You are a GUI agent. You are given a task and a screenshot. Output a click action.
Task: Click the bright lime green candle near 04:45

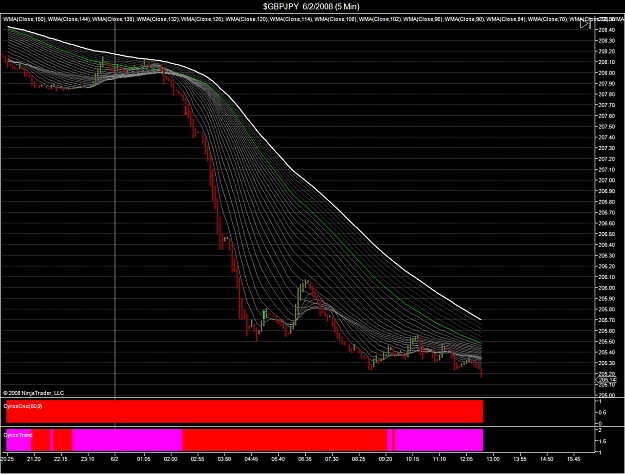(x=264, y=315)
